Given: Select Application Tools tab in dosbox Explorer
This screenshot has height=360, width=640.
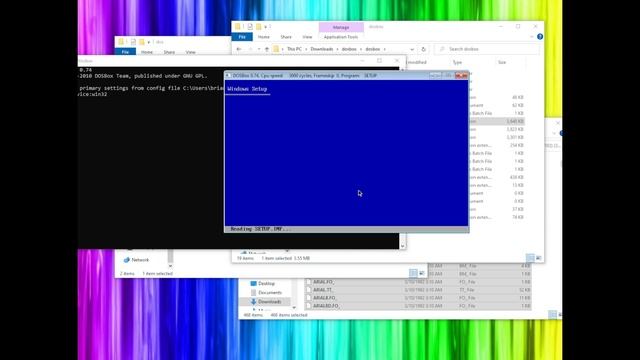Looking at the screenshot, I should [341, 37].
